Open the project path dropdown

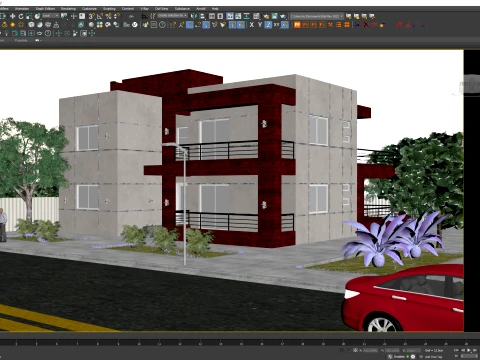click(x=317, y=16)
